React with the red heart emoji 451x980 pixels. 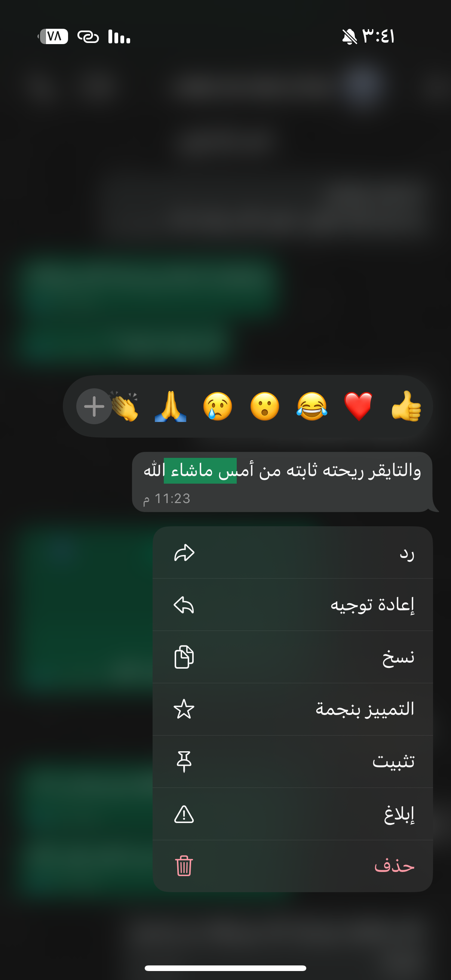[359, 406]
